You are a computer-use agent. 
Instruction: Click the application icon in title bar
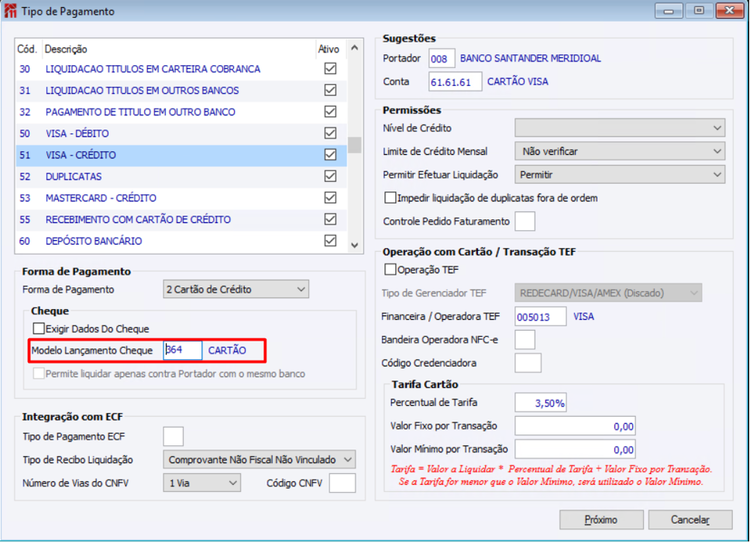[10, 11]
